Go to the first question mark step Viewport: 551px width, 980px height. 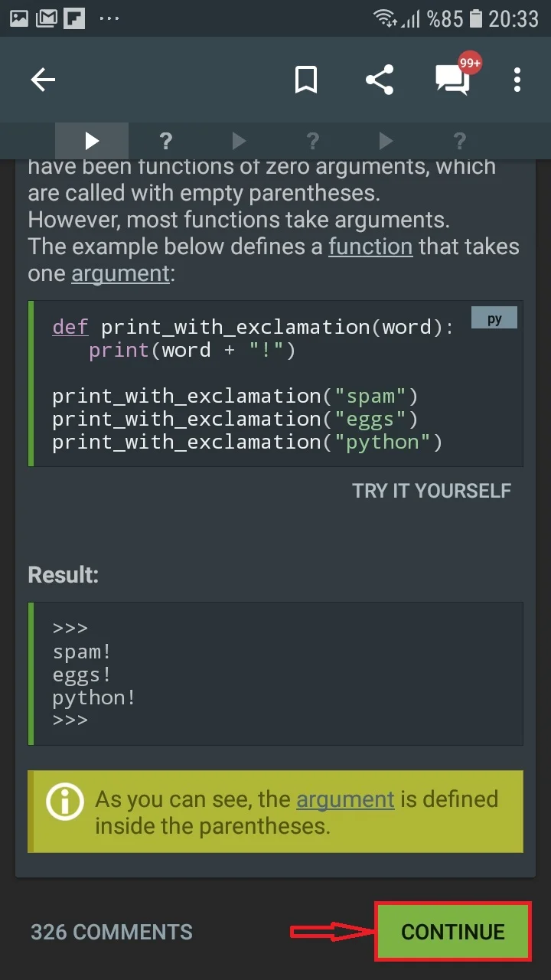(x=165, y=141)
